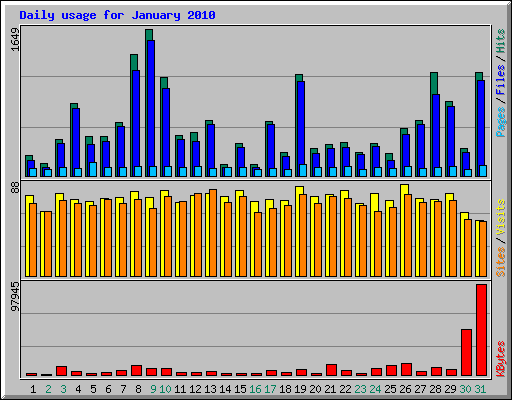Select green day label "16"
Viewport: 512px width, 400px height.
pos(255,389)
